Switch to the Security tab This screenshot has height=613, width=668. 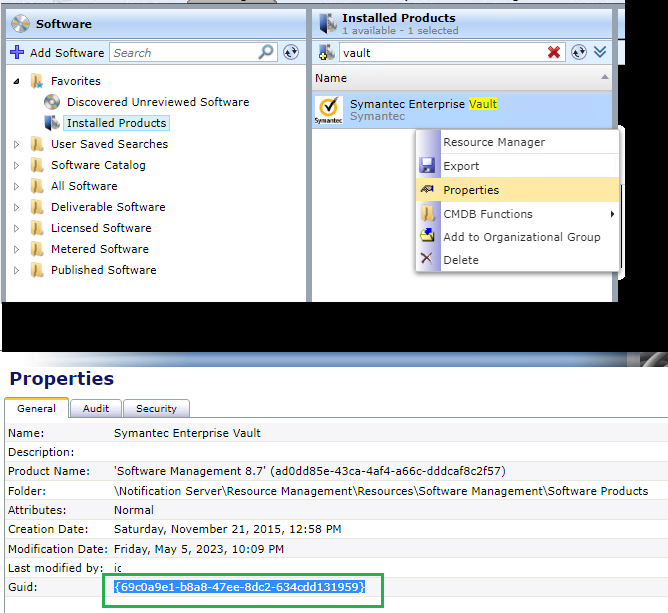pyautogui.click(x=156, y=408)
